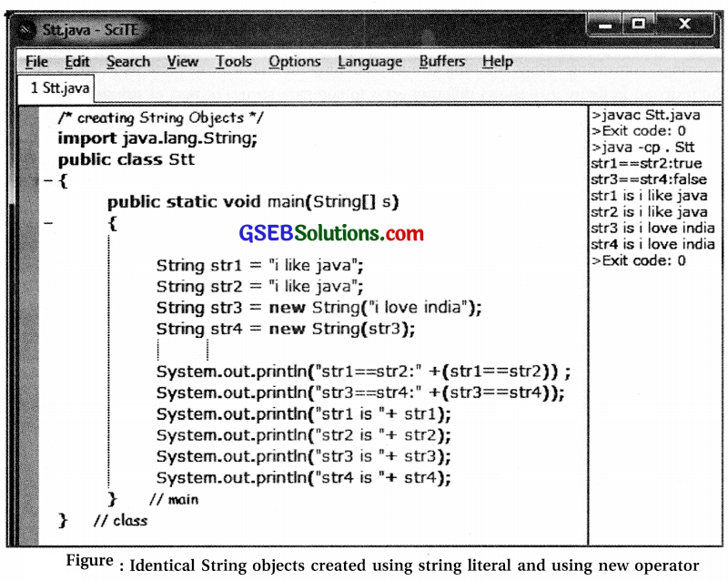This screenshot has height=581, width=728.
Task: Place cursor on the String str4 declaration line
Action: (273, 329)
